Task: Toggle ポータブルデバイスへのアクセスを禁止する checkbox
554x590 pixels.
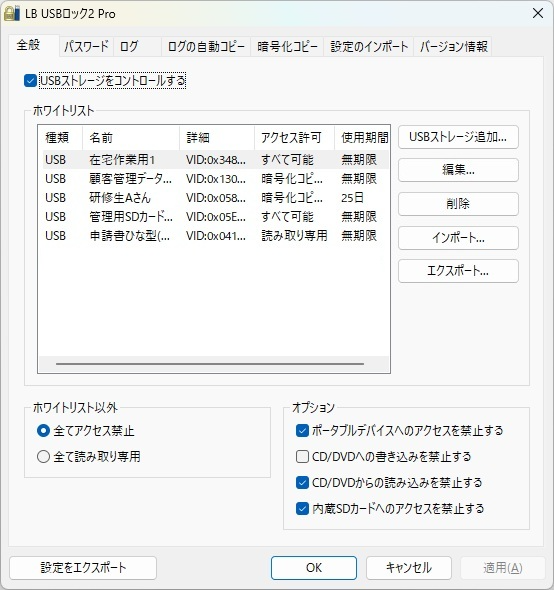Action: 302,430
